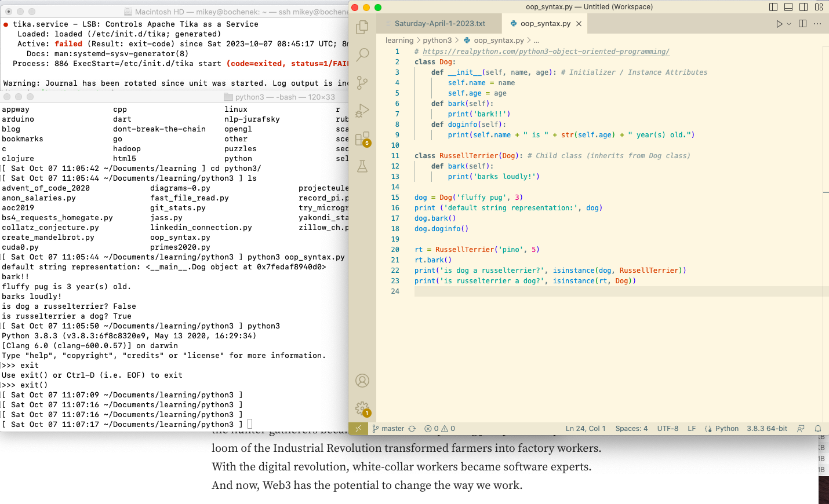Open the Source Control view
The image size is (829, 504).
(x=362, y=83)
